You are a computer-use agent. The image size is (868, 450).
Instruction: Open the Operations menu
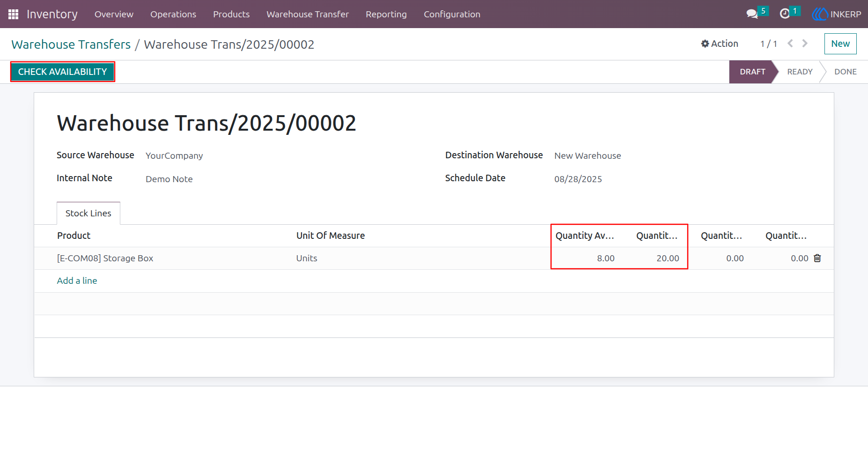pos(173,14)
